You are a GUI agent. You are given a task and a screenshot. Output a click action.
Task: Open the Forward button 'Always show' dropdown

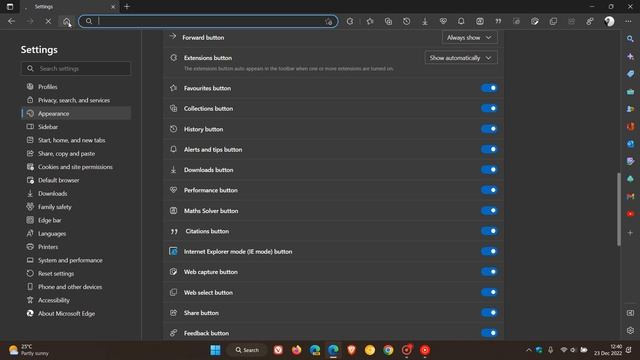pos(469,37)
